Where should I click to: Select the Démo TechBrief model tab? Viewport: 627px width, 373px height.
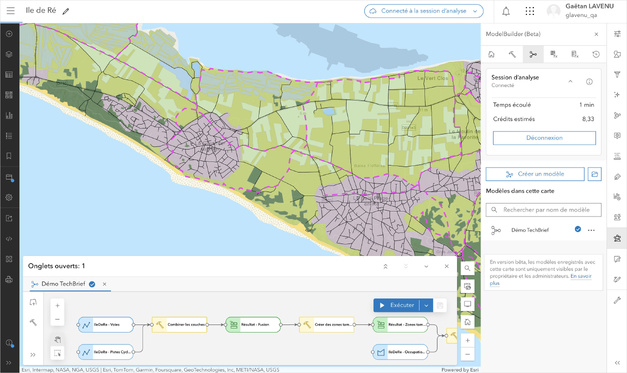(x=63, y=284)
